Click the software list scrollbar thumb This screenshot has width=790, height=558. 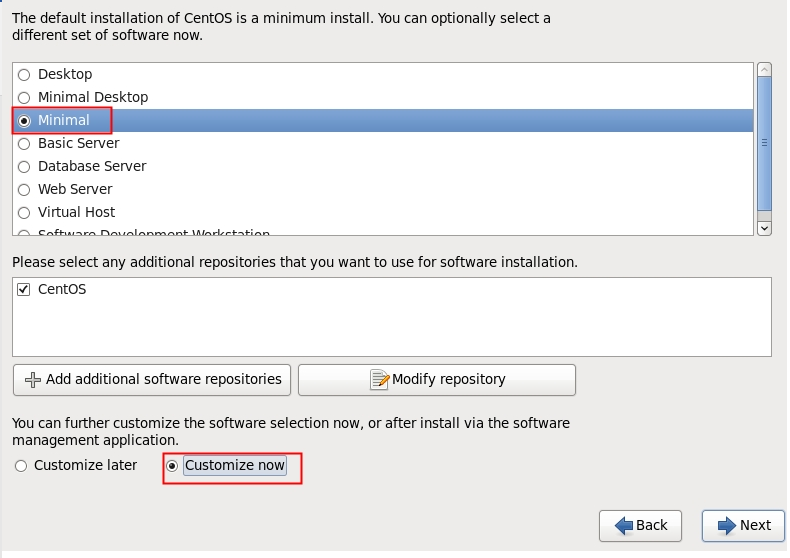pos(764,142)
